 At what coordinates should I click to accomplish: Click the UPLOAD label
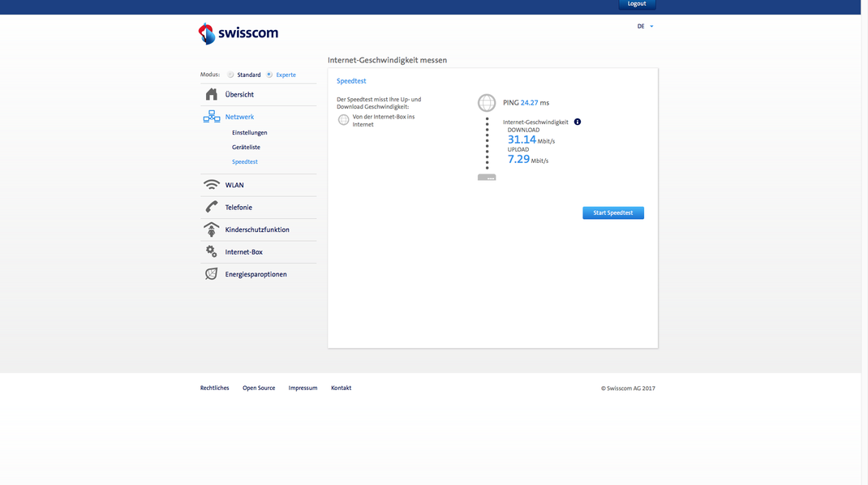[518, 149]
